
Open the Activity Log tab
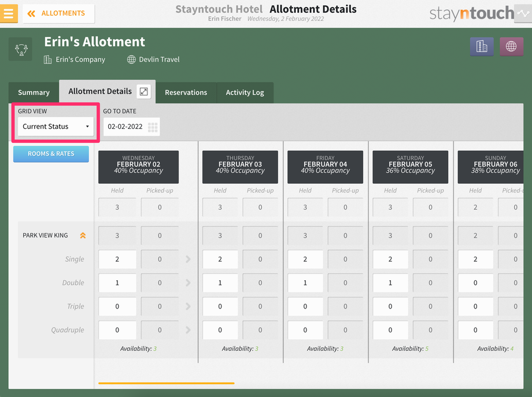click(245, 92)
